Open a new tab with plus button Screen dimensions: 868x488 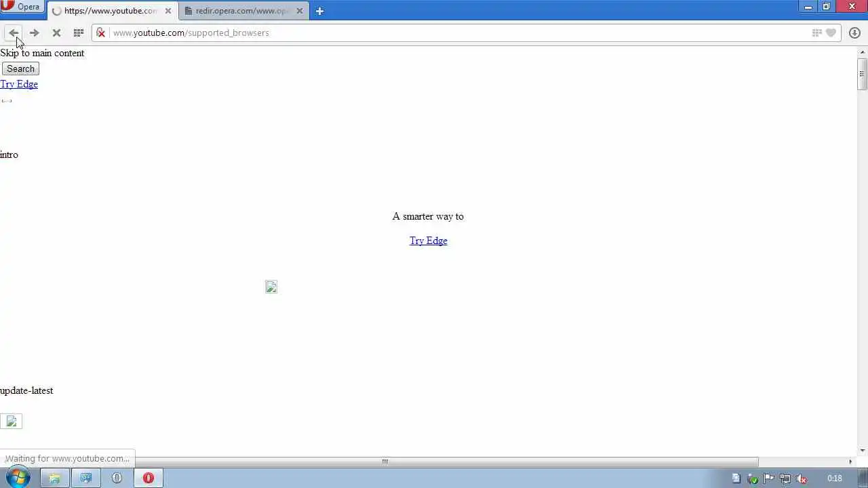pyautogui.click(x=319, y=11)
